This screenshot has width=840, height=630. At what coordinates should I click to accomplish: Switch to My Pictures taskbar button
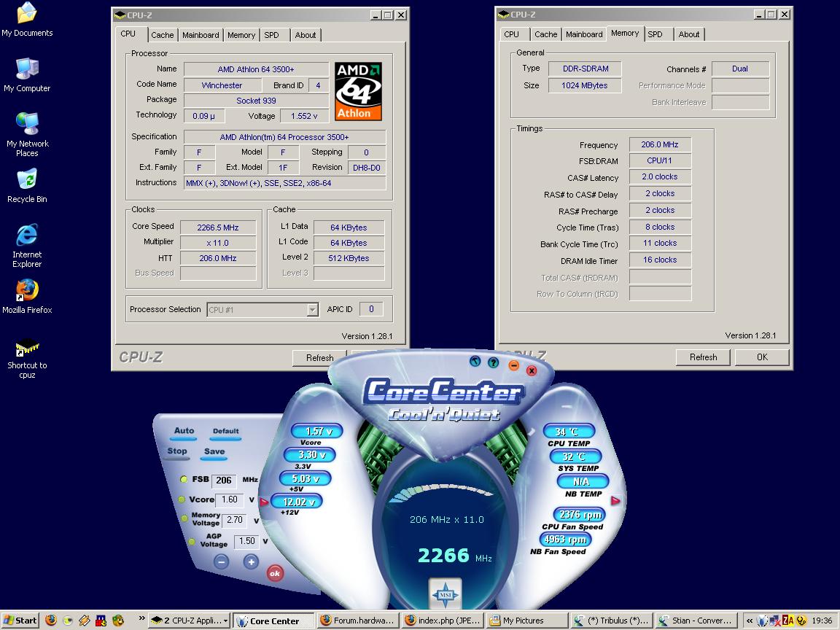pyautogui.click(x=527, y=621)
